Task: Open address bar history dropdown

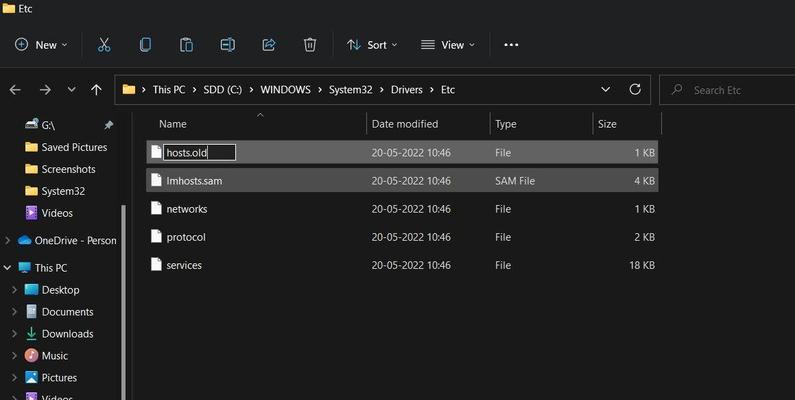Action: tap(605, 90)
